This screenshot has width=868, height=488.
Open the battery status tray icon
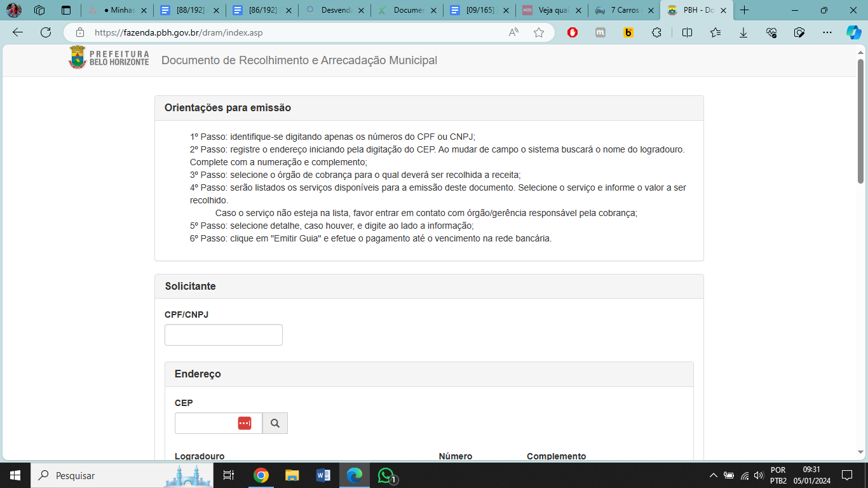tap(729, 475)
